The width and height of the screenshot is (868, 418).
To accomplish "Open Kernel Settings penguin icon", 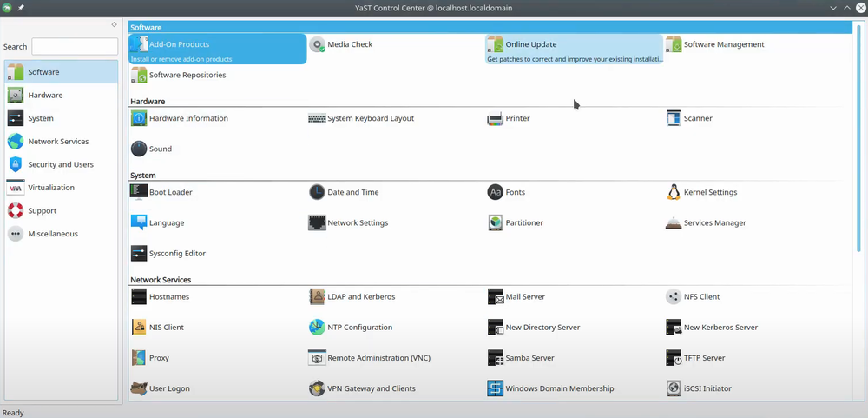I will click(x=674, y=192).
